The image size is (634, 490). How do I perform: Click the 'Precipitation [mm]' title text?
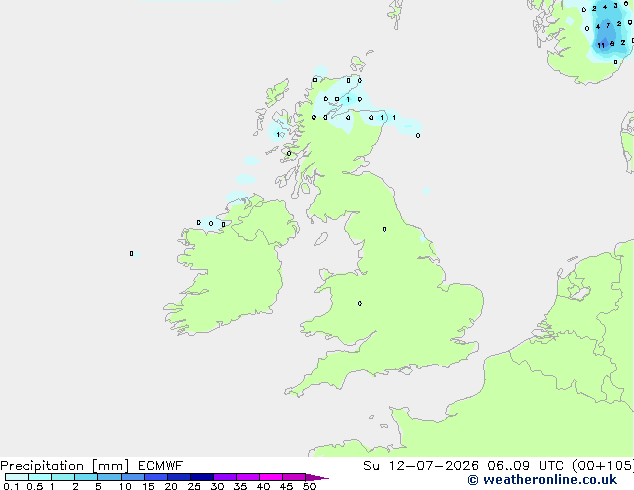pos(65,466)
